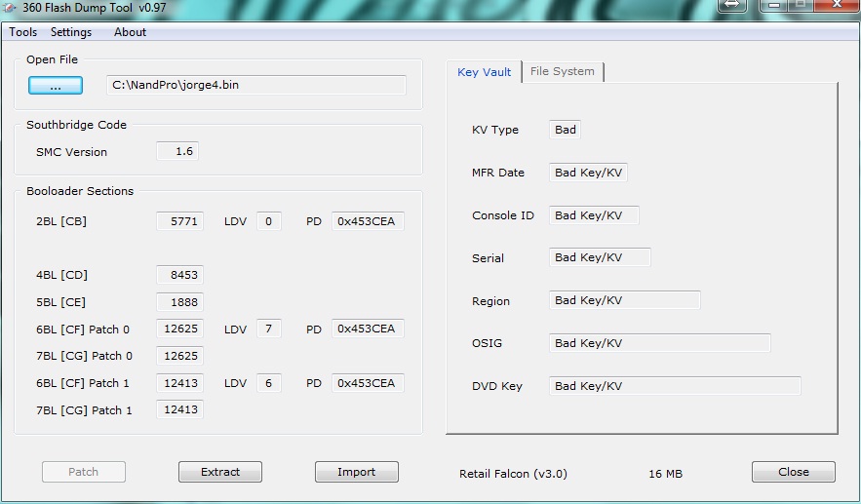Image resolution: width=861 pixels, height=504 pixels.
Task: Click the DVD Key field
Action: [x=675, y=386]
